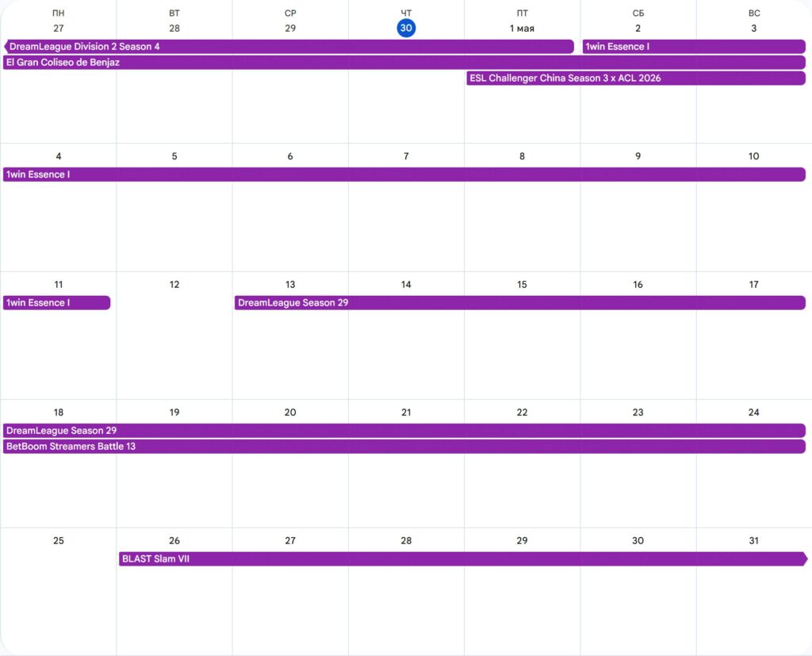This screenshot has width=812, height=656.
Task: Open 1win Essence I event on May 11
Action: click(x=56, y=303)
